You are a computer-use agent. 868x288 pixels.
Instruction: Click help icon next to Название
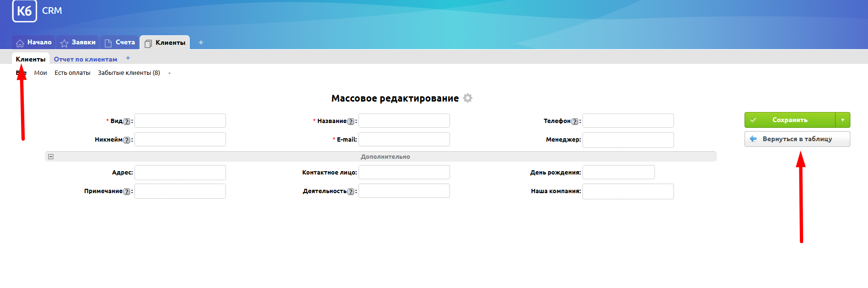coord(351,121)
